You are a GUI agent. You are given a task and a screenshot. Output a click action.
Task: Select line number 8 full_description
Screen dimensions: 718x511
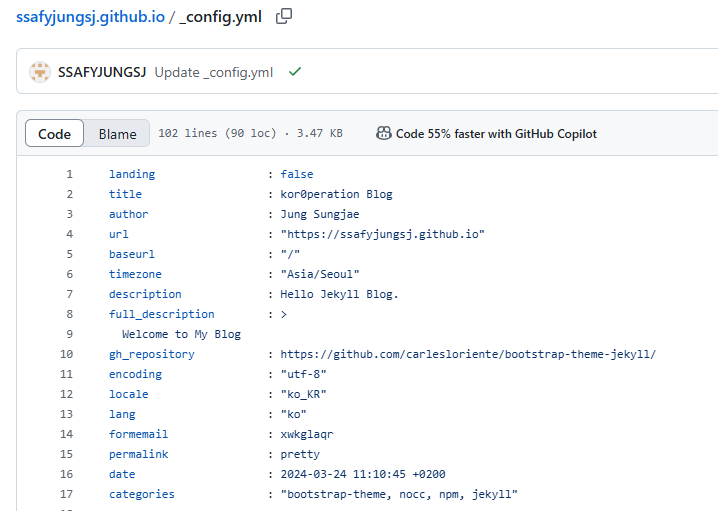click(69, 314)
